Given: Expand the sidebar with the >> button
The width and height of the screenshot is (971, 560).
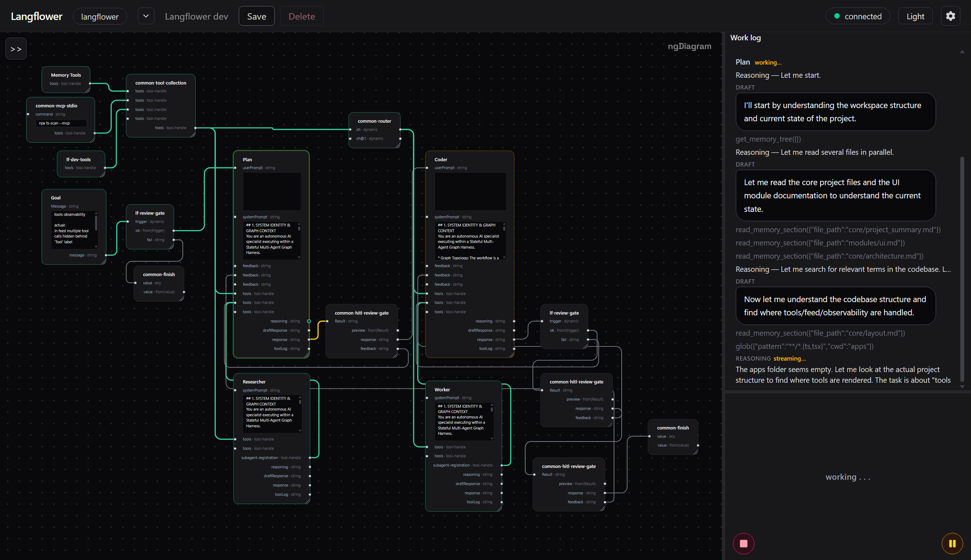Looking at the screenshot, I should tap(16, 49).
